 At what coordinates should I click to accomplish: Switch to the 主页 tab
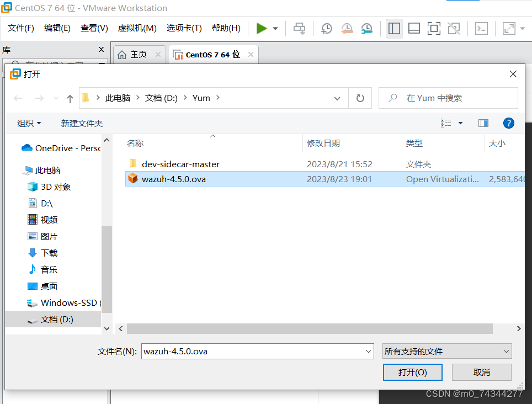tap(139, 55)
